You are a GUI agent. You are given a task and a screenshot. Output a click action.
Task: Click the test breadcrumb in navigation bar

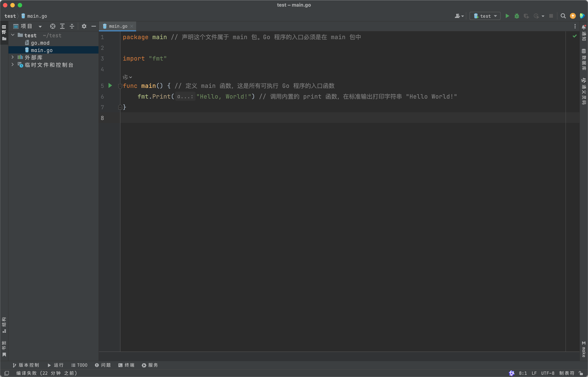pos(10,16)
